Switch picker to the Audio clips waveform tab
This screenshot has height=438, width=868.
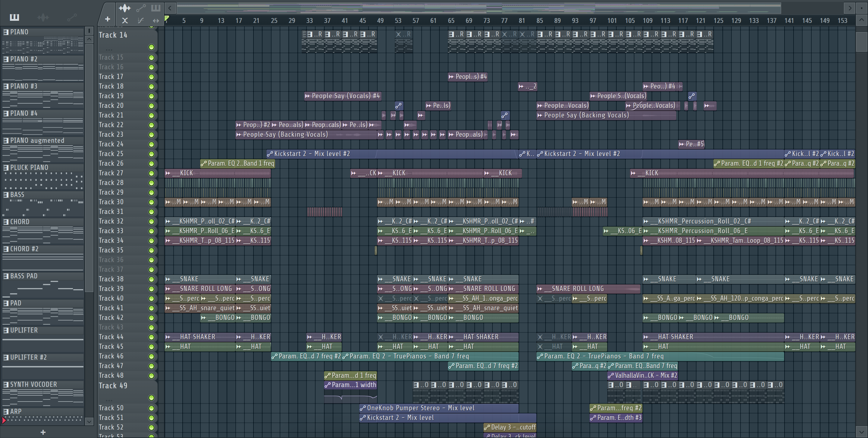coord(43,17)
